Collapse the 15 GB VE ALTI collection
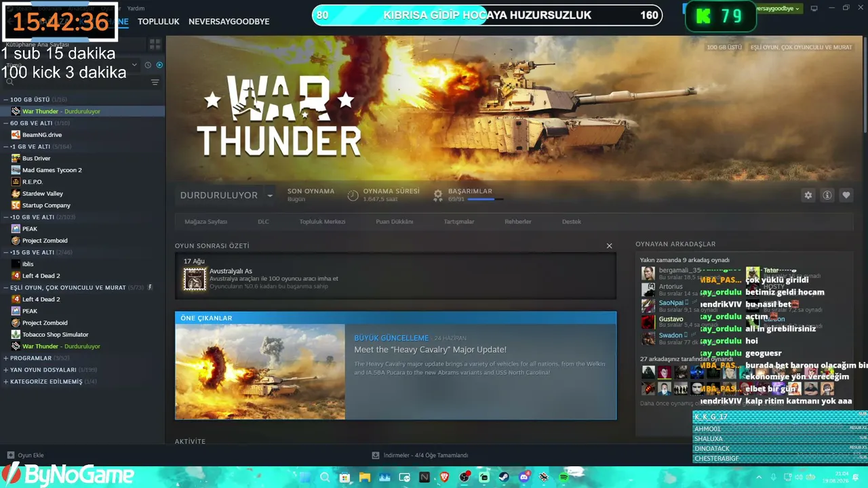The width and height of the screenshot is (868, 488). click(x=6, y=252)
